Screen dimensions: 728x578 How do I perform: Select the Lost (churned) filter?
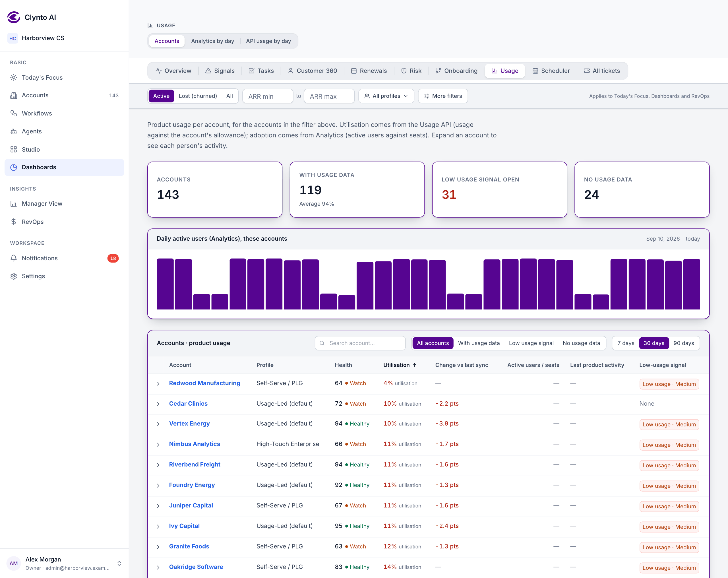coord(198,96)
